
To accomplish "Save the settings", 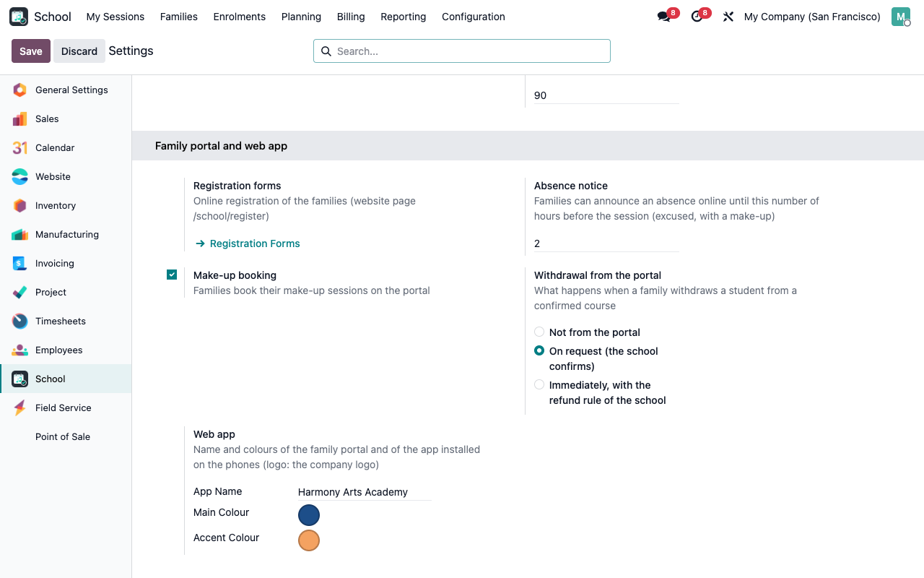I will click(x=31, y=51).
